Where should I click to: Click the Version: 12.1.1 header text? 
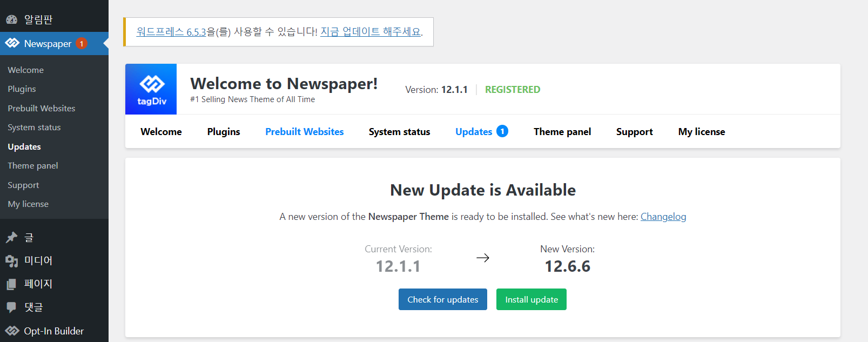436,90
